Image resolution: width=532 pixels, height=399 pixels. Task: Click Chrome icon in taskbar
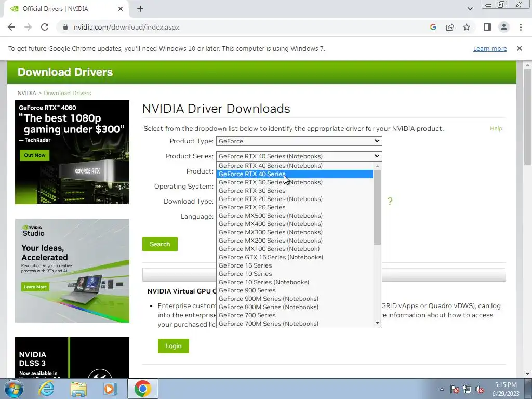click(142, 389)
